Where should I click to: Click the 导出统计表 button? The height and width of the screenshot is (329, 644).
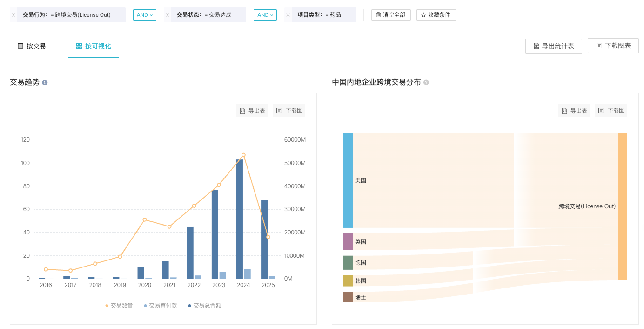[x=554, y=46]
